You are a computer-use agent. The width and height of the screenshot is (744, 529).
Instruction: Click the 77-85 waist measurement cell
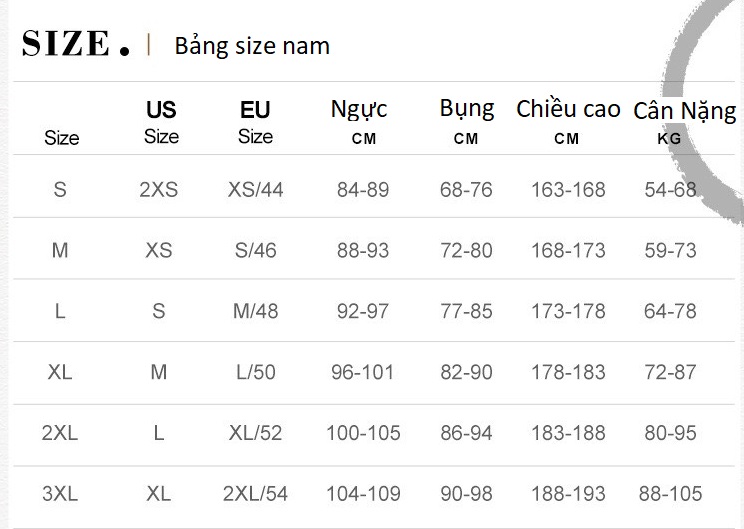[467, 311]
